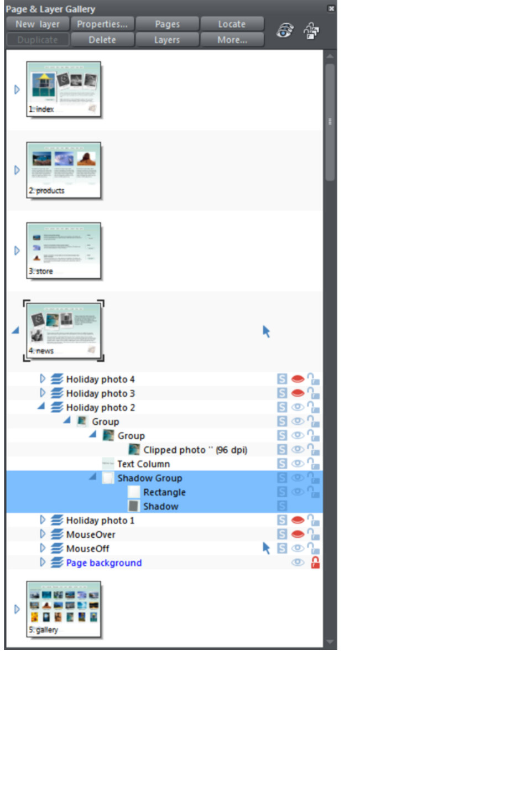Select the 1: index page thumbnail
The width and height of the screenshot is (532, 806).
click(x=64, y=90)
